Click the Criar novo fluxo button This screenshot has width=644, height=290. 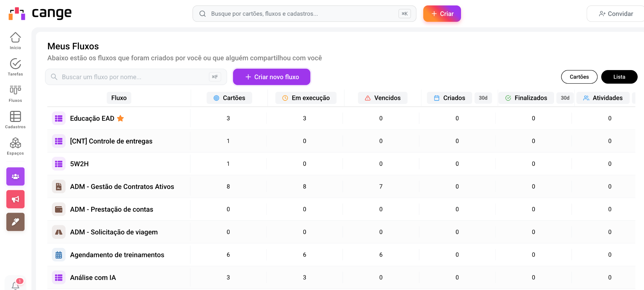tap(272, 77)
